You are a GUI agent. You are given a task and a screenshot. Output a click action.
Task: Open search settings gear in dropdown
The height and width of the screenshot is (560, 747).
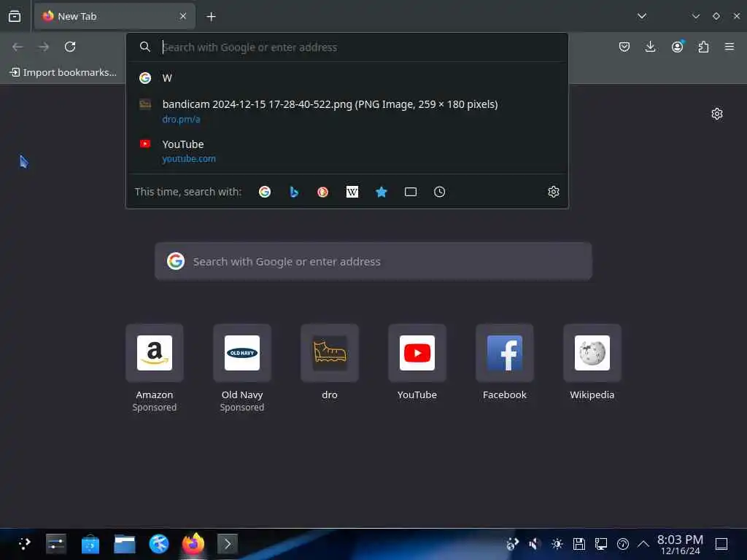click(x=553, y=192)
